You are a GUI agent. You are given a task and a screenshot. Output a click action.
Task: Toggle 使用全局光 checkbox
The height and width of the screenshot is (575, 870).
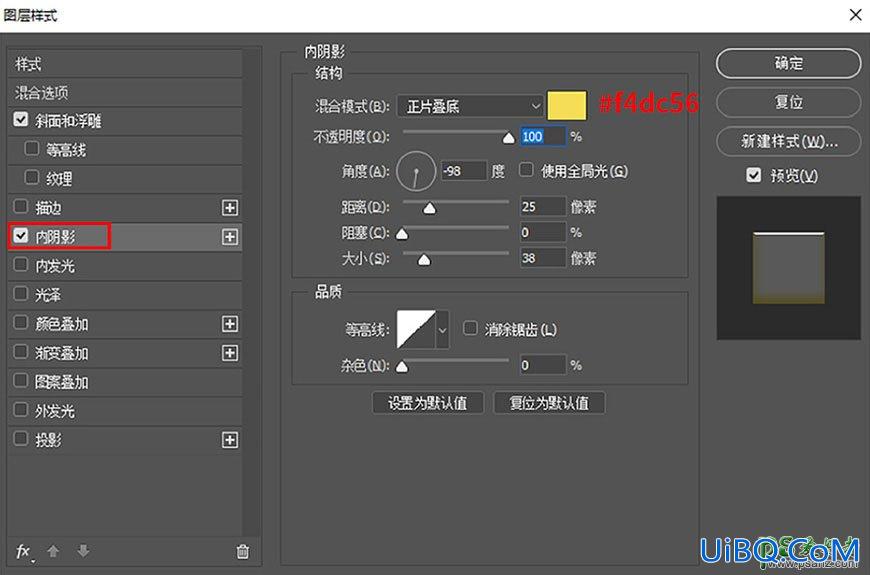[x=526, y=169]
